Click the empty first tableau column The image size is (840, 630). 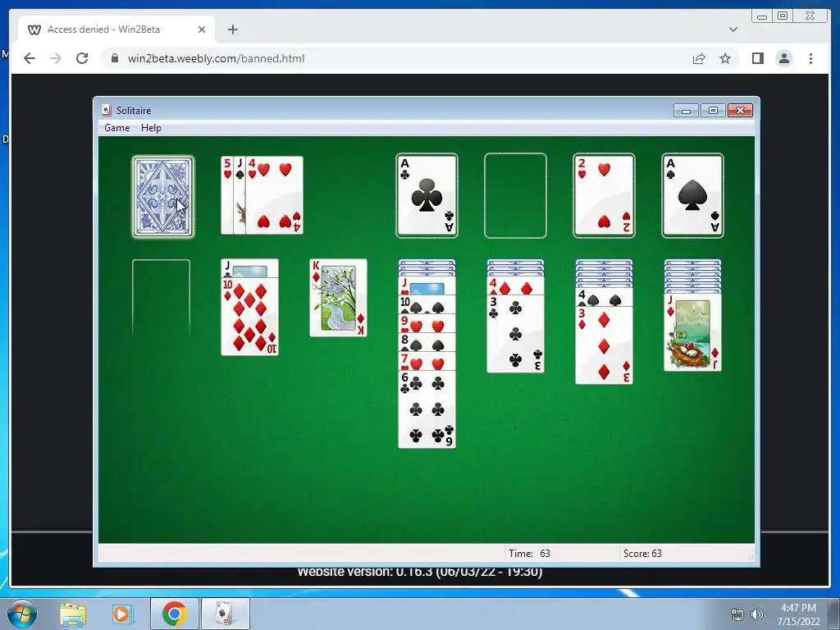(x=162, y=298)
